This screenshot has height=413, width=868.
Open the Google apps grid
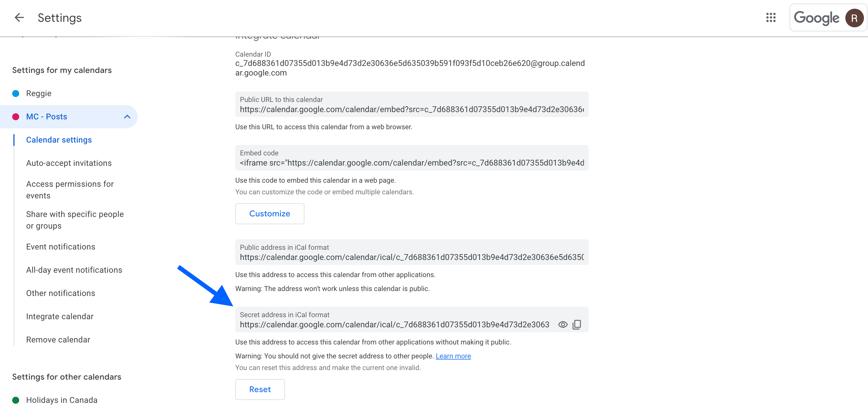click(x=771, y=17)
